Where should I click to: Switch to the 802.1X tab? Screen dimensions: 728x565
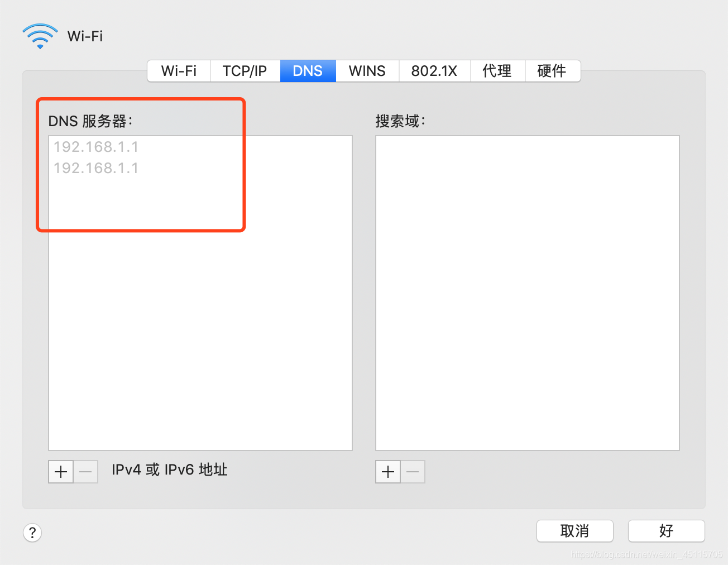(x=434, y=71)
